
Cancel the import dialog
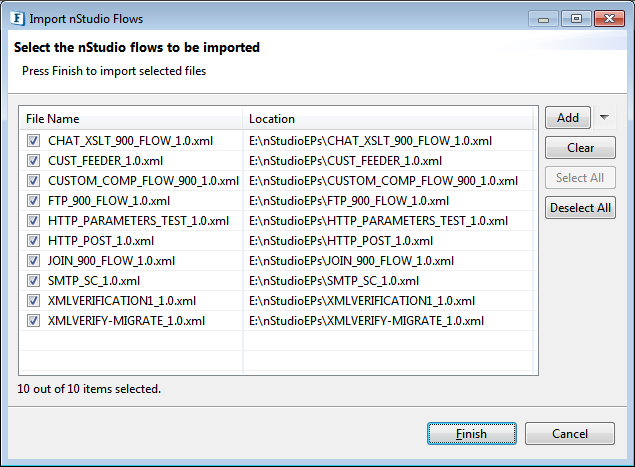(x=570, y=434)
